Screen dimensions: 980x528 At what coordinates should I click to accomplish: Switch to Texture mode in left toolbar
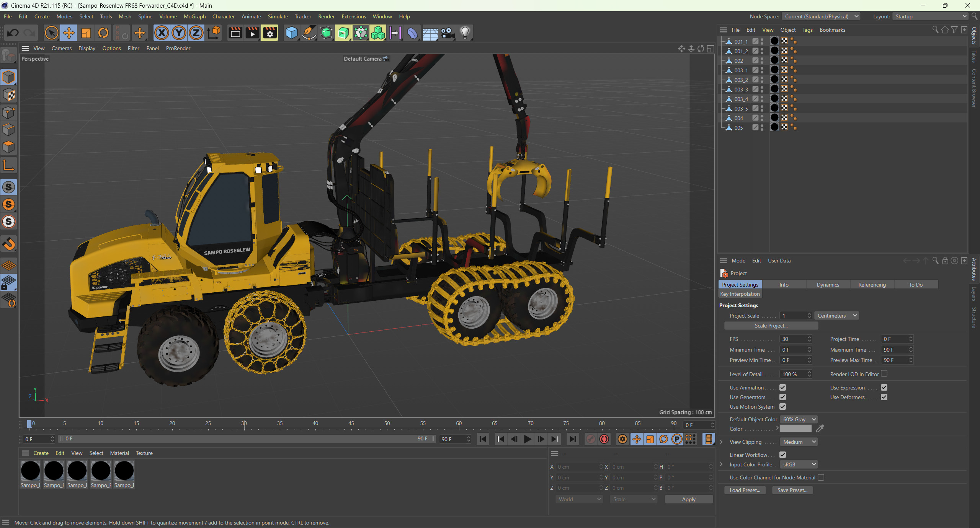click(x=9, y=95)
